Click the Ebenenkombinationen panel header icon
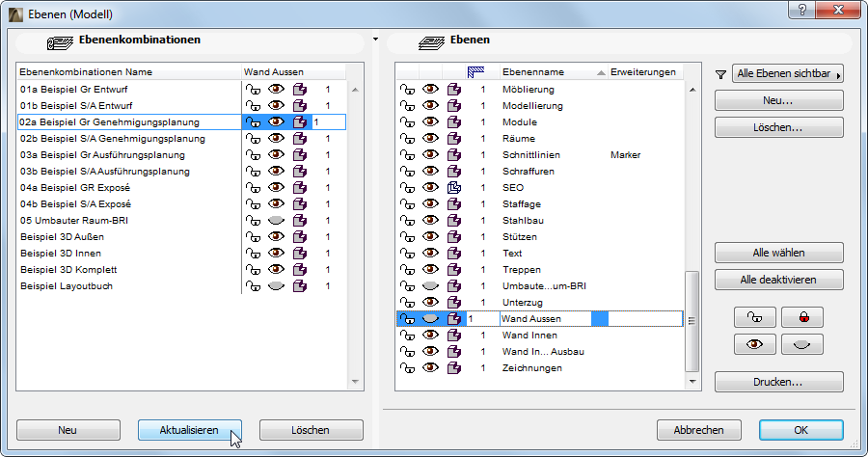The height and width of the screenshot is (457, 868). click(x=60, y=42)
